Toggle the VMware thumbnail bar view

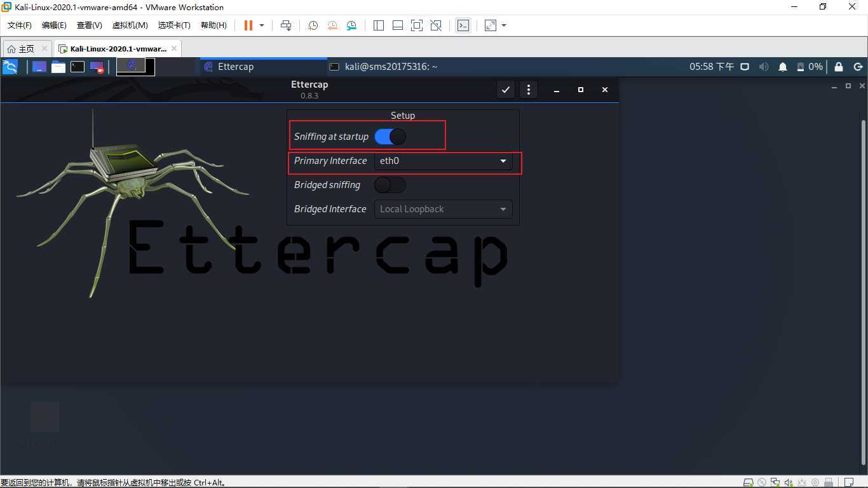pos(398,25)
